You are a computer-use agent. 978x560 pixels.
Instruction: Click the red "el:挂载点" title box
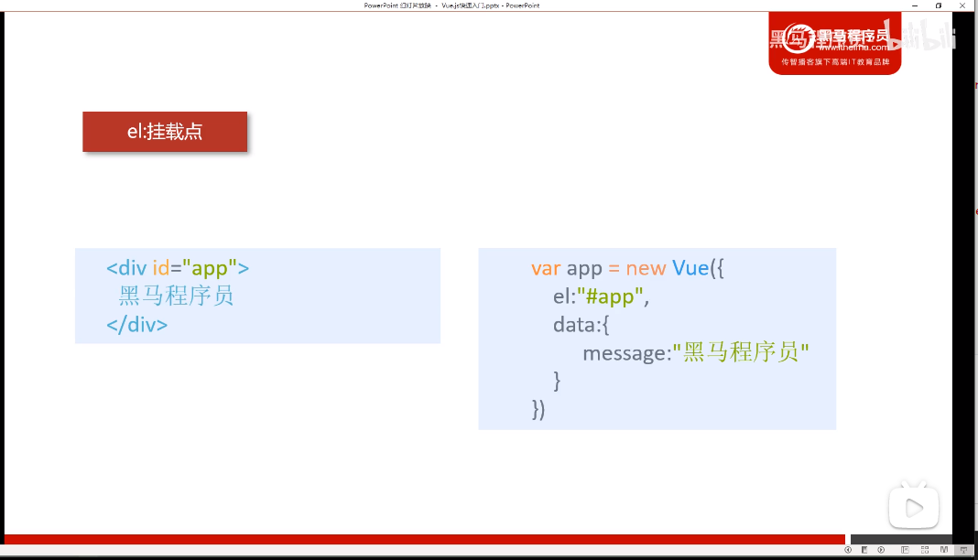coord(165,132)
